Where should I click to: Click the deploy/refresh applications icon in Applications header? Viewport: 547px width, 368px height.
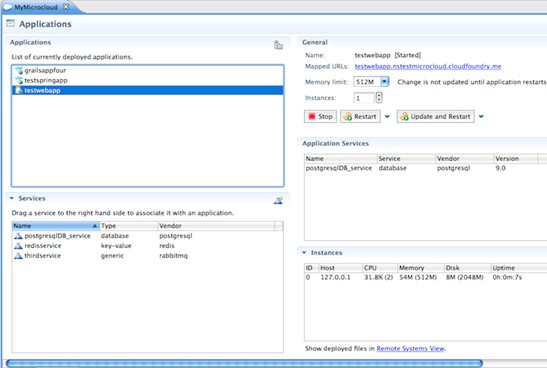278,45
